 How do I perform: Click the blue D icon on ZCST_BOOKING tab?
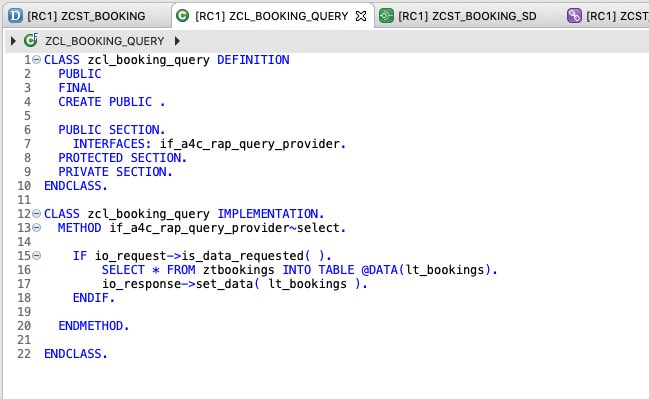[15, 16]
